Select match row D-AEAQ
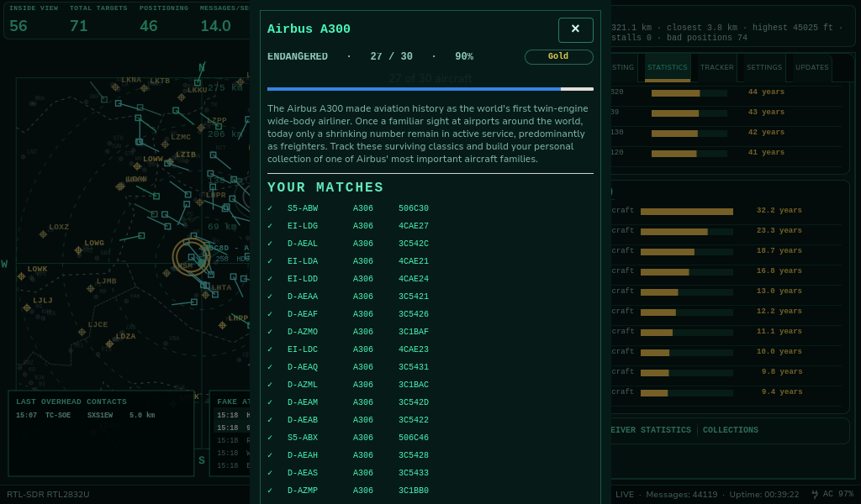 click(x=430, y=367)
